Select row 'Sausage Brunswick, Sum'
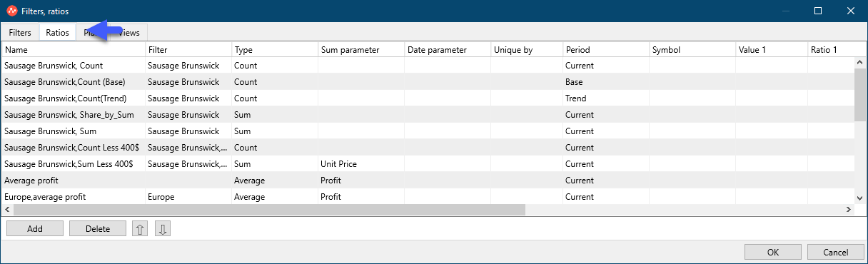This screenshot has height=264, width=868. (428, 131)
